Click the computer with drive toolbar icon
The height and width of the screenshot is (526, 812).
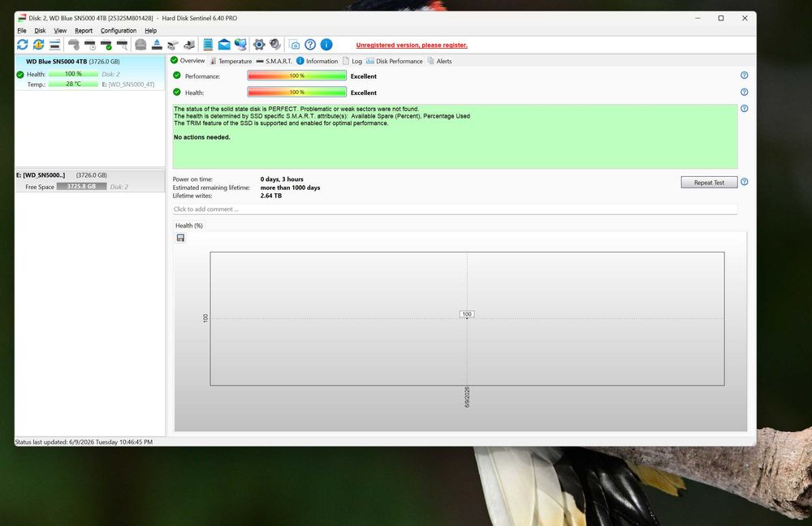point(189,45)
